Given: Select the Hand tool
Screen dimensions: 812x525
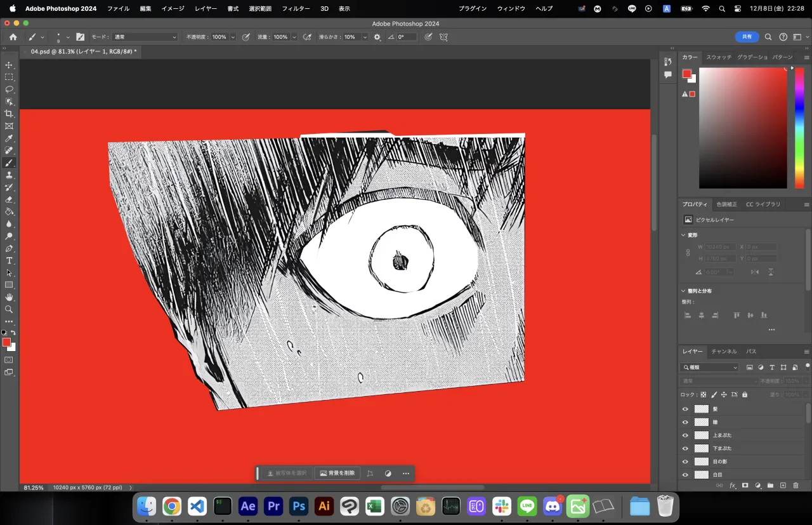Looking at the screenshot, I should [x=9, y=297].
